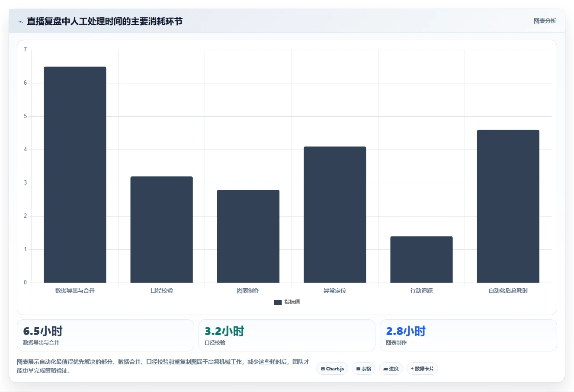
Task: Click the description paragraph beginning 图表展示自动化
Action: click(163, 366)
